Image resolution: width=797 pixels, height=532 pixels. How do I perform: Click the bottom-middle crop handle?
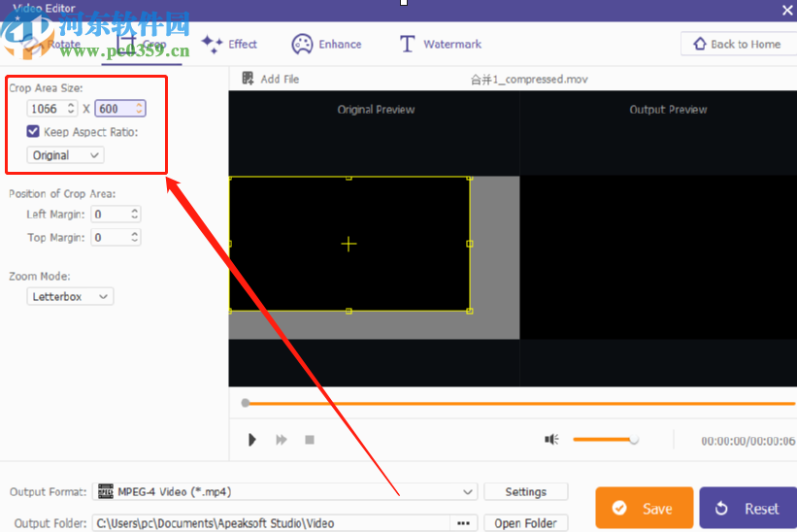tap(349, 311)
